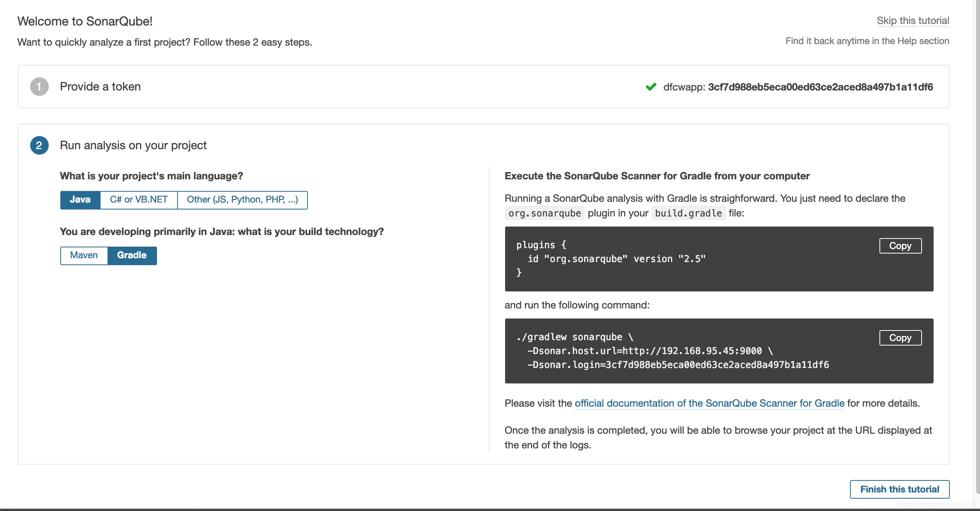Click the generated token value 3cf7d988eb5e…
980x511 pixels.
point(820,87)
